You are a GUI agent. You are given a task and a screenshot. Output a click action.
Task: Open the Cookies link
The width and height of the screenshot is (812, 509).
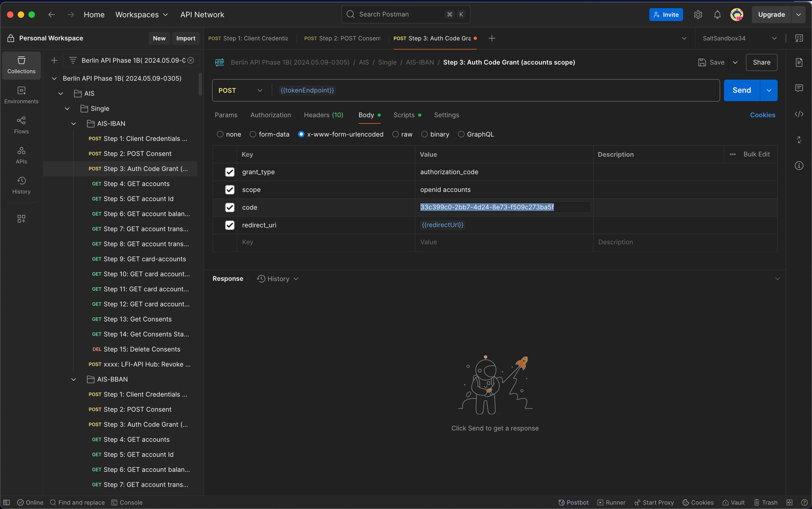[763, 115]
